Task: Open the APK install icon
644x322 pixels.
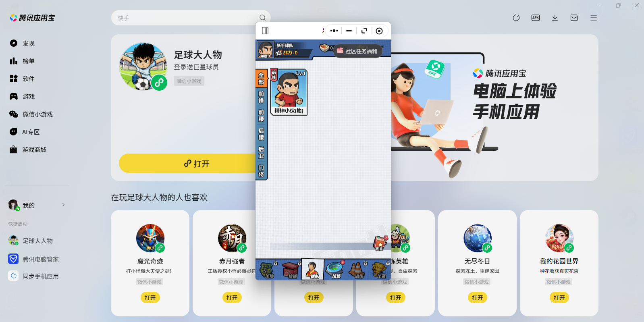Action: pyautogui.click(x=535, y=18)
